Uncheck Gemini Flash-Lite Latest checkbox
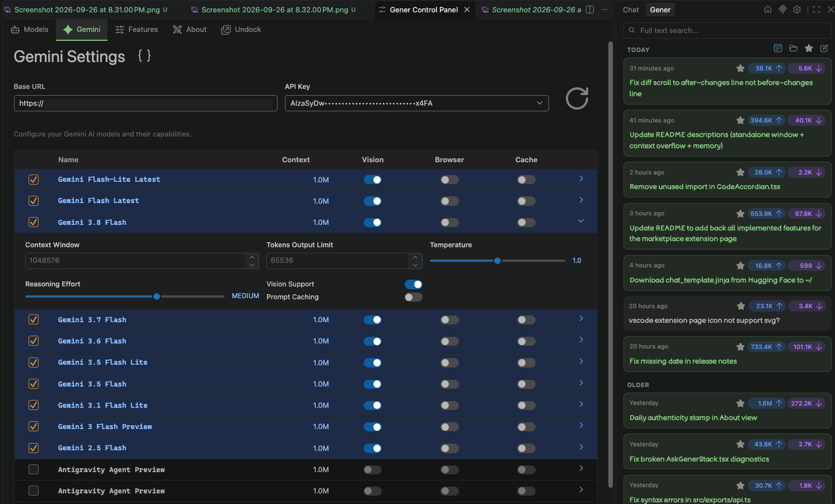This screenshot has height=504, width=835. [34, 180]
